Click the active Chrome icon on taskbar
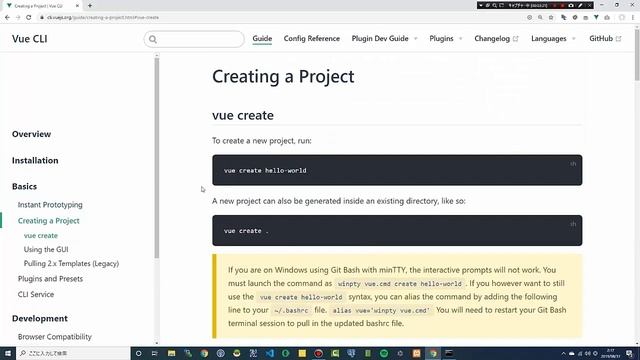 [x=433, y=353]
